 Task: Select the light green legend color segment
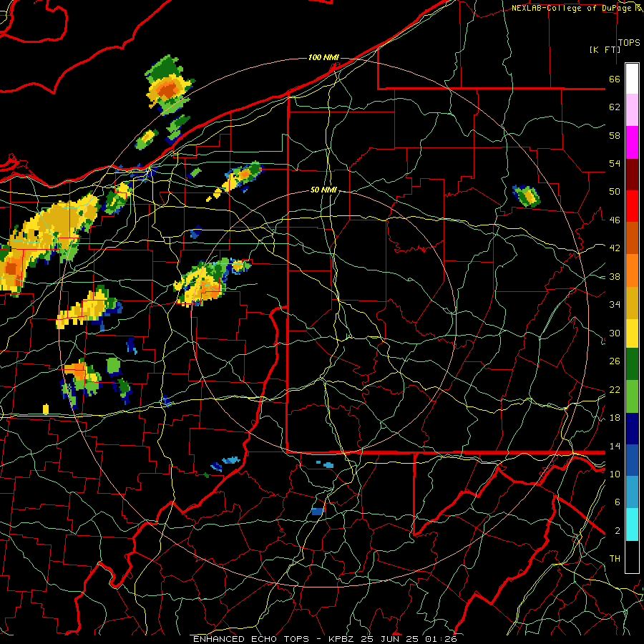coord(632,396)
